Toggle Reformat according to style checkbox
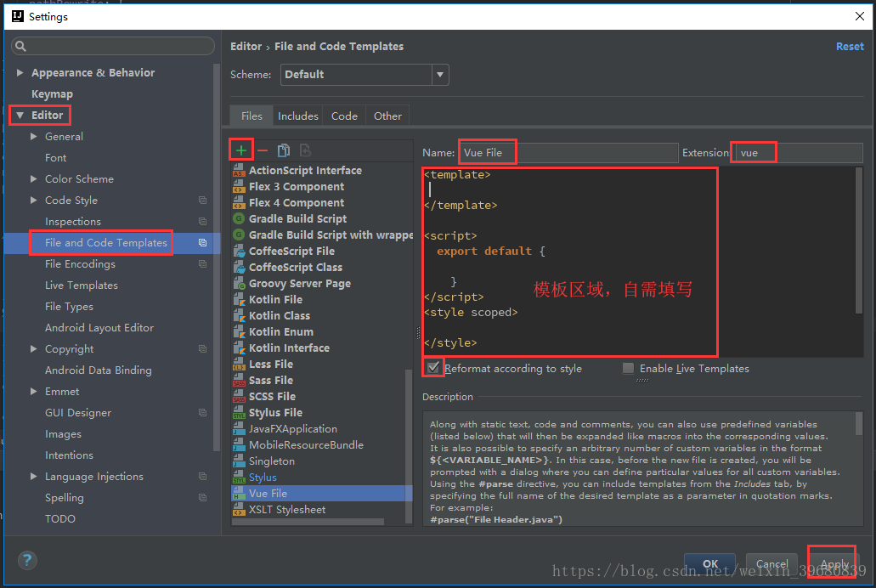 (x=433, y=368)
